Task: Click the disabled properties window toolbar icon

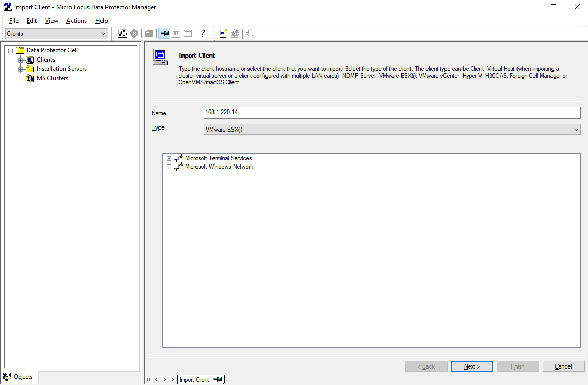Action: pos(149,34)
